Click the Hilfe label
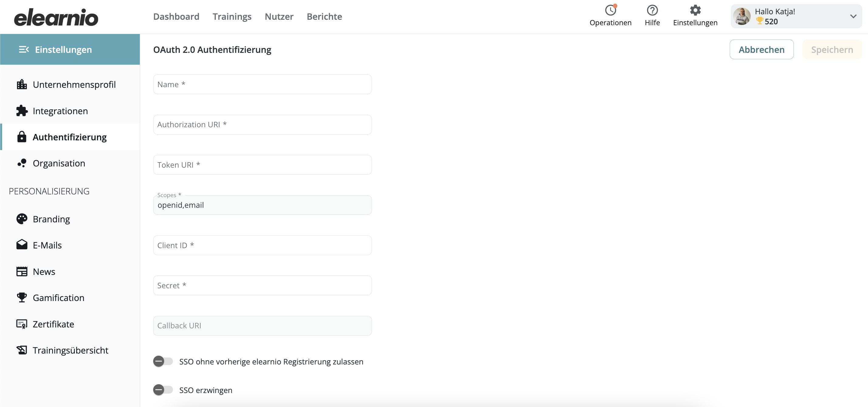Screen dimensions: 868x407 click(652, 22)
